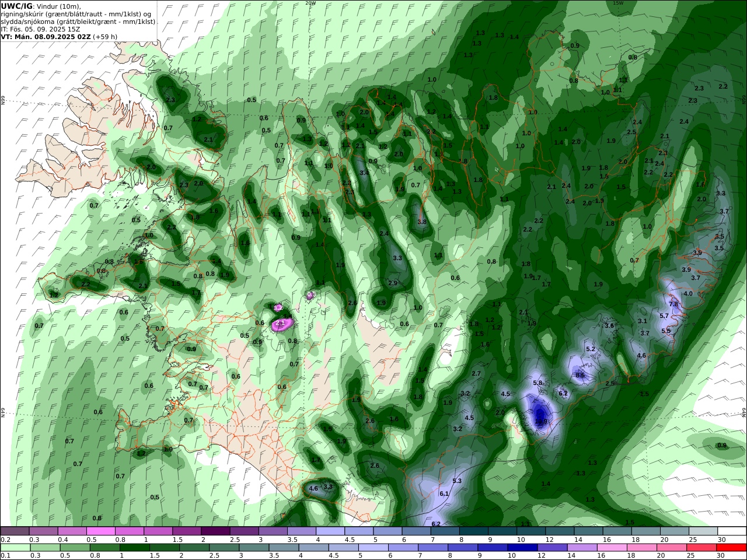Click the 5.2 precipitation value
The image size is (747, 560).
(x=590, y=349)
